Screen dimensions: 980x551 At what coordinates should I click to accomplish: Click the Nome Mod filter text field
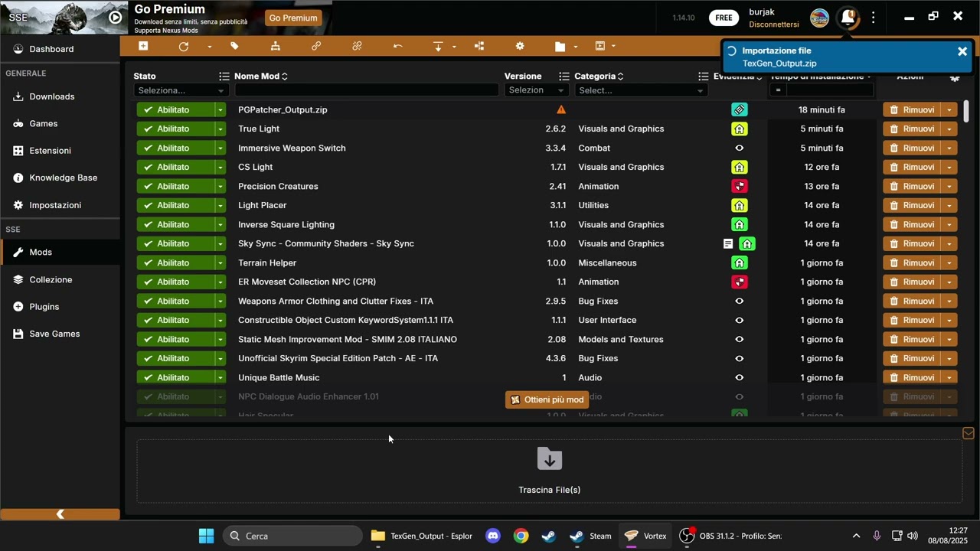tap(367, 90)
